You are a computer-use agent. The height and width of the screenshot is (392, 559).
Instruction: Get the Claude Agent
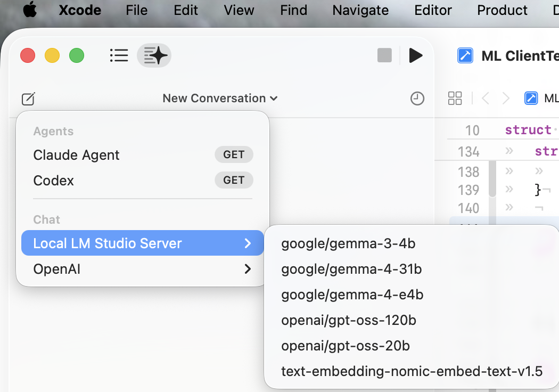pos(234,155)
